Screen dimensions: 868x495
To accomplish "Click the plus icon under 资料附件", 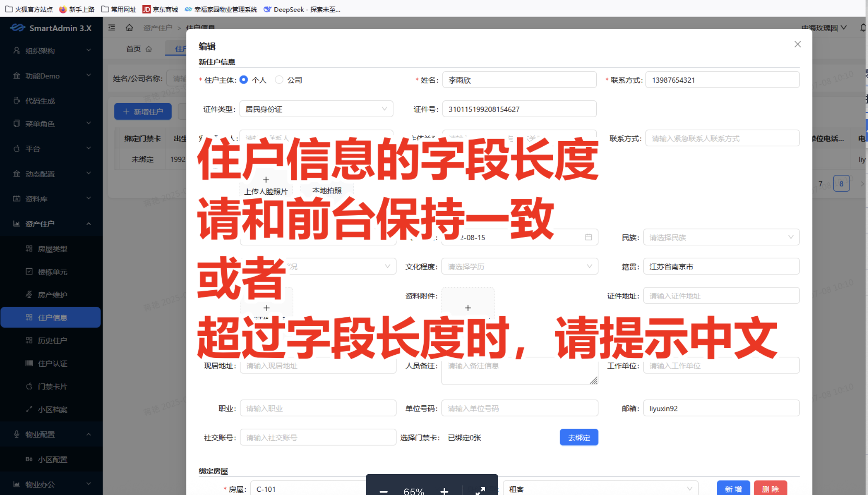I will (468, 308).
